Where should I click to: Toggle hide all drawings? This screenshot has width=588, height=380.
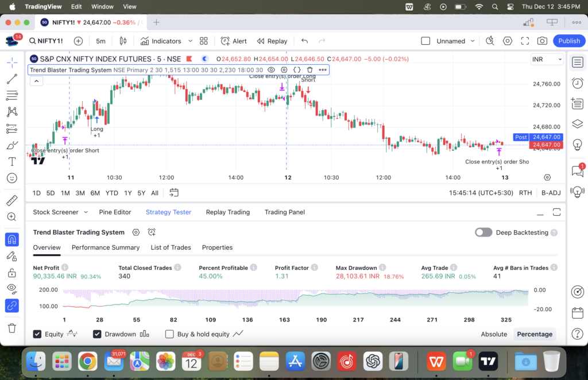tap(12, 289)
